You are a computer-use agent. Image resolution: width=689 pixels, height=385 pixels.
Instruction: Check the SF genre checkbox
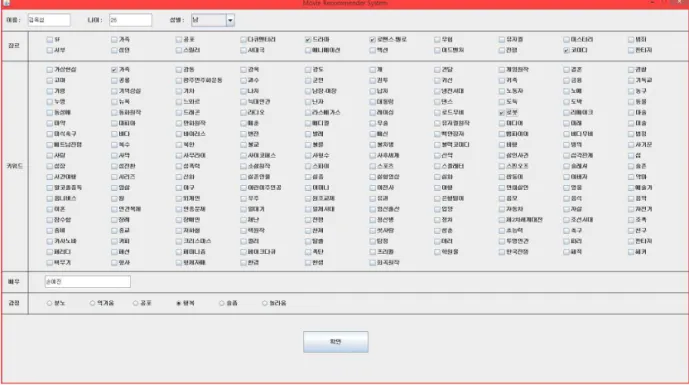tap(50, 40)
